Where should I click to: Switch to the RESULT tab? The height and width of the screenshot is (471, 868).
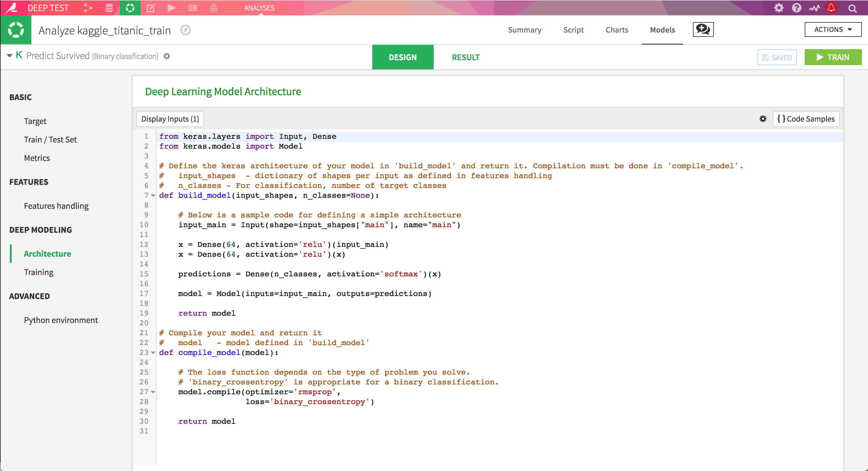[x=465, y=57]
